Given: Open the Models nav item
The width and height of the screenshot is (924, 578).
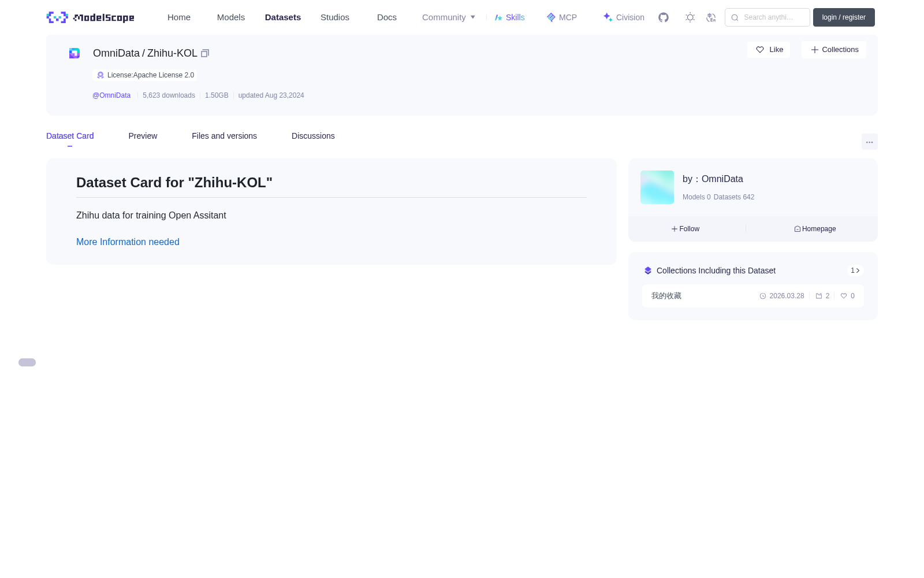Looking at the screenshot, I should click(x=231, y=17).
